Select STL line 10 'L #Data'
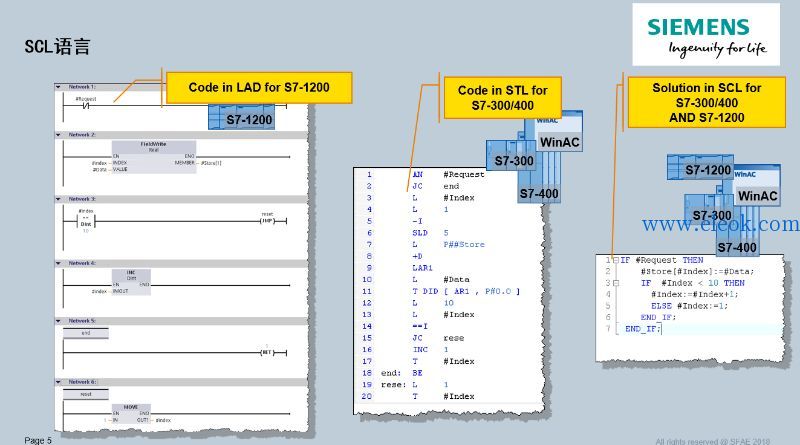The height and width of the screenshot is (445, 800). pyautogui.click(x=441, y=280)
